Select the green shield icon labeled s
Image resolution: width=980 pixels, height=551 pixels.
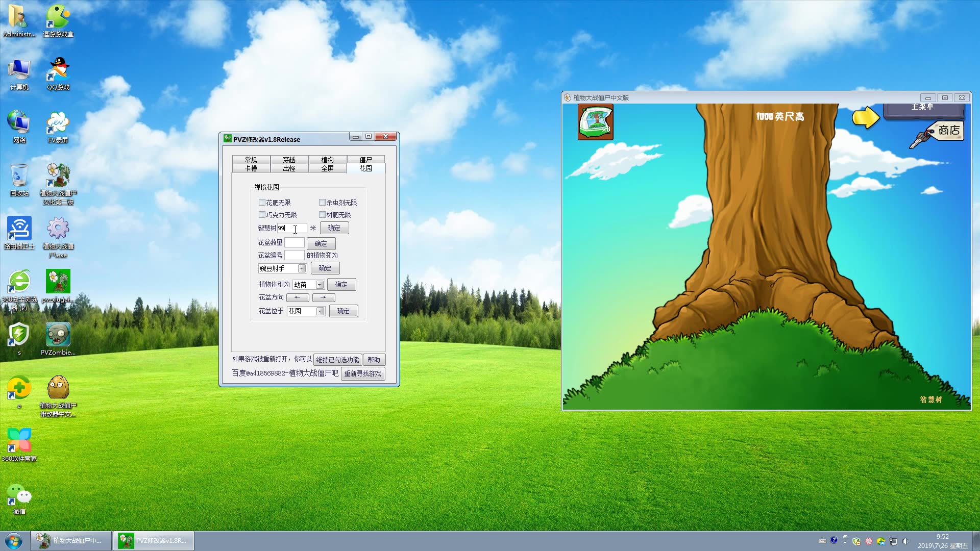(19, 339)
